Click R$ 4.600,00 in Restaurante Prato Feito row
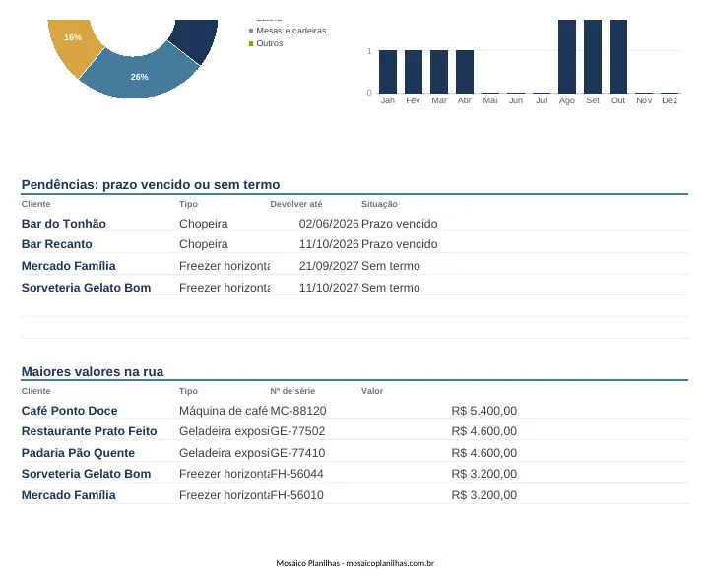708x588 pixels. 484,431
